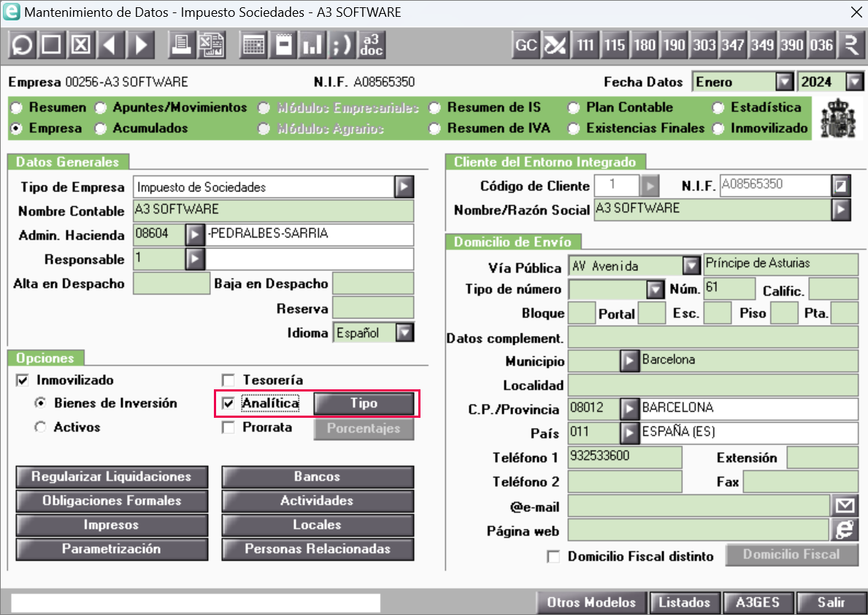868x615 pixels.
Task: Click the Nombre Contable text field
Action: pos(274,211)
